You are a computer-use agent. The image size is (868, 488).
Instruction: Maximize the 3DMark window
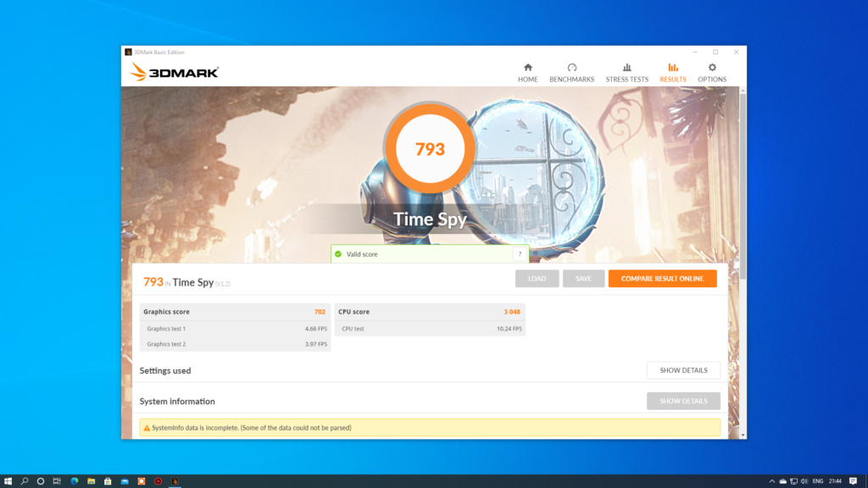(x=715, y=52)
